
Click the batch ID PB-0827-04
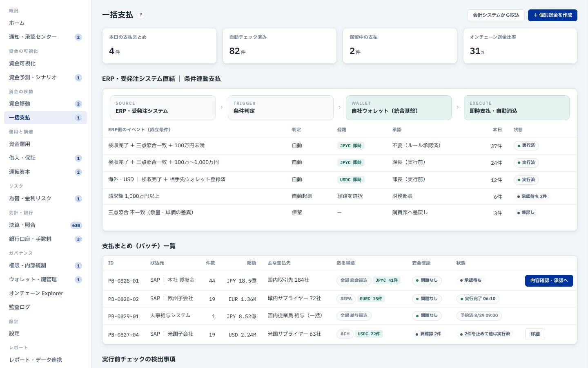[123, 335]
